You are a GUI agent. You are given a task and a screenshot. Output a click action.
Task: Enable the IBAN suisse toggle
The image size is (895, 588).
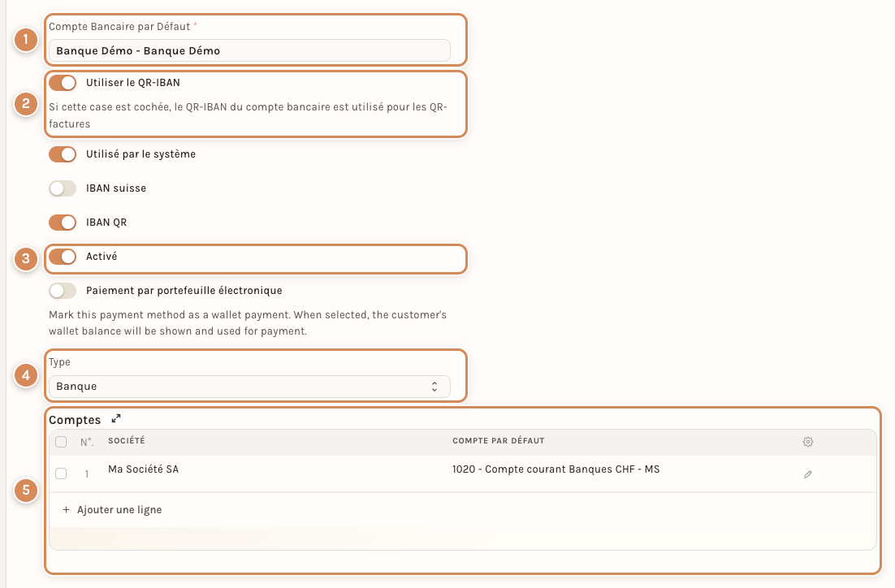63,188
